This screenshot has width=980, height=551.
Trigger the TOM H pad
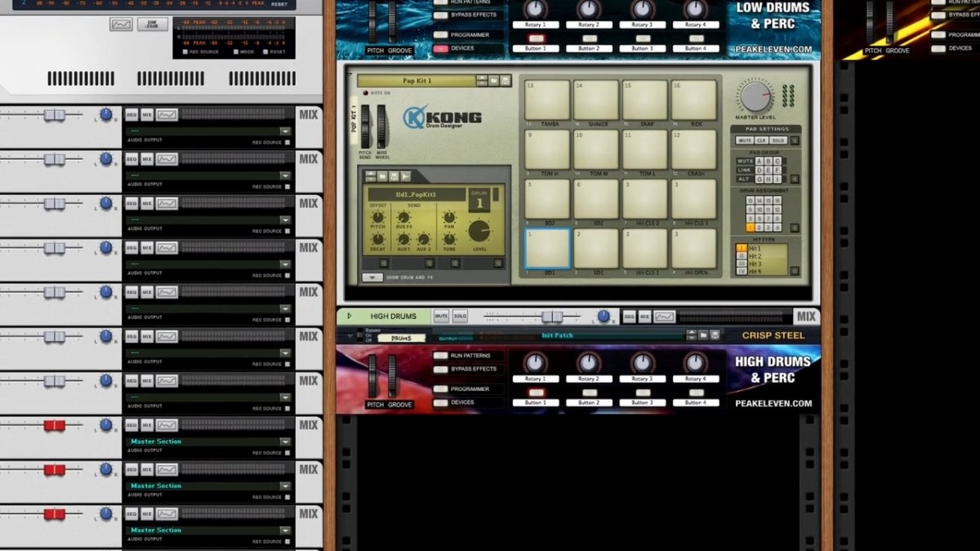pos(547,149)
